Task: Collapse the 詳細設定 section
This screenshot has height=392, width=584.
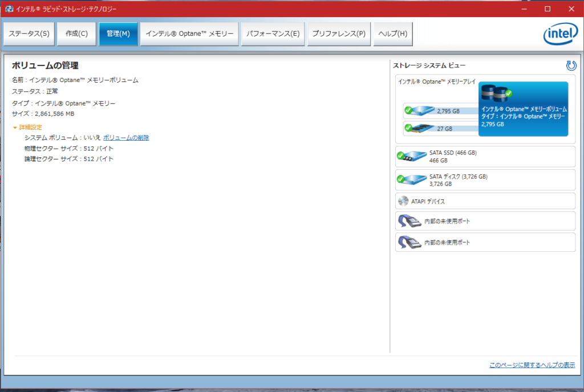Action: point(27,127)
